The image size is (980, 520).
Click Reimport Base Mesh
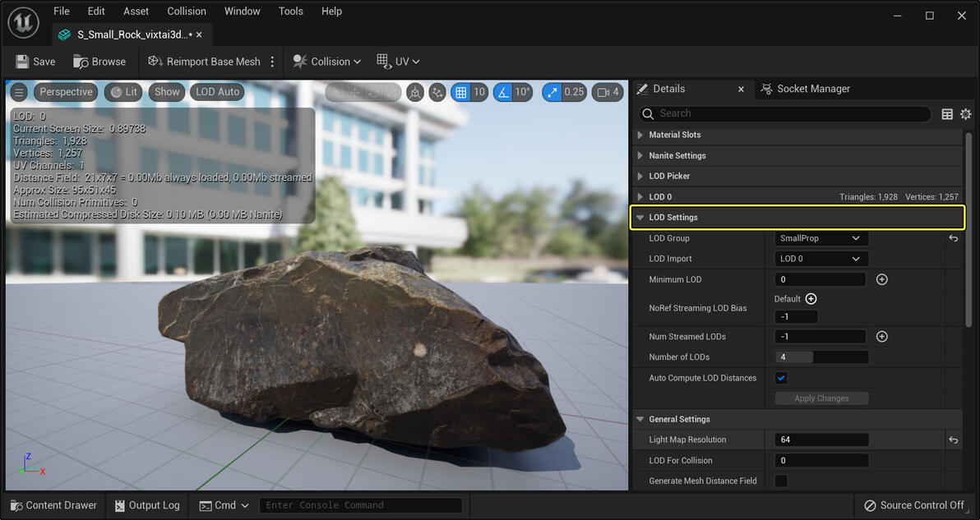tap(204, 62)
